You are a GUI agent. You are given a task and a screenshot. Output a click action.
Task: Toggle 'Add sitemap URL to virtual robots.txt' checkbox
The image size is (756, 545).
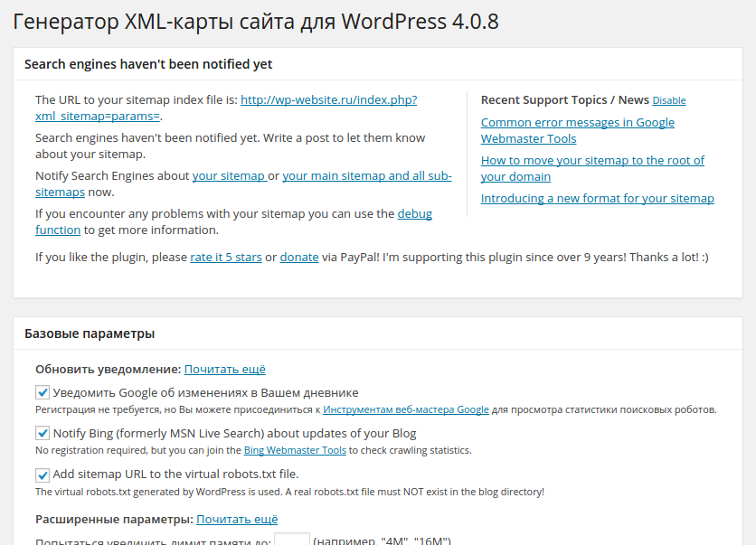click(43, 475)
